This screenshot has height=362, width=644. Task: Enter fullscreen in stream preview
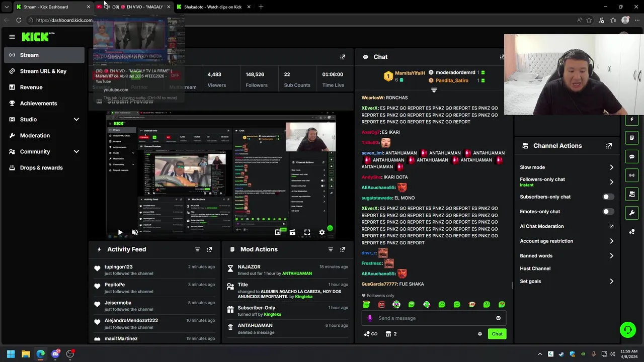point(307,232)
